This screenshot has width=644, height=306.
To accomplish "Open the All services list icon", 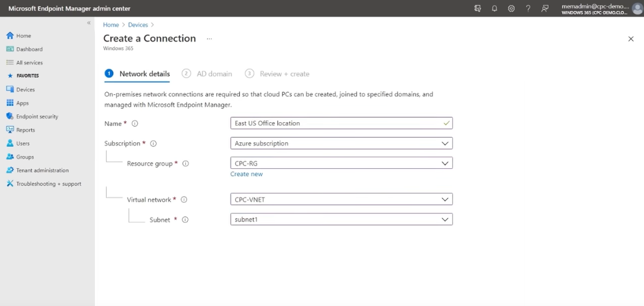I will (x=10, y=62).
